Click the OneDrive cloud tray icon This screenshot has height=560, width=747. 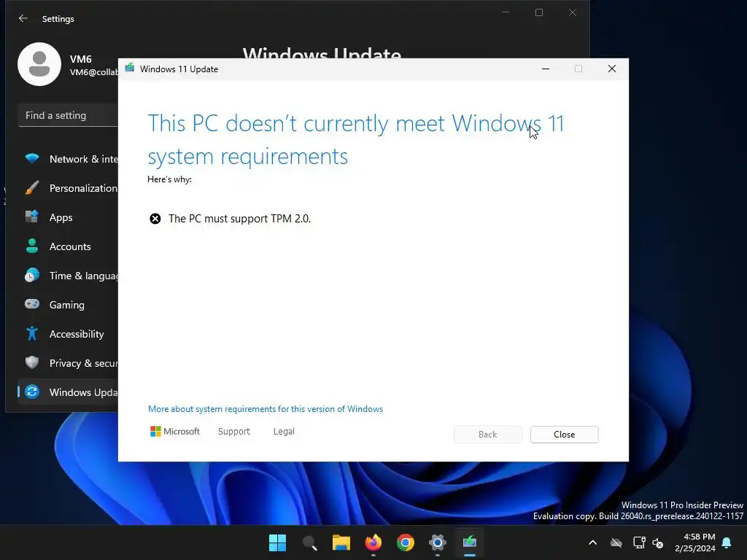click(x=616, y=542)
